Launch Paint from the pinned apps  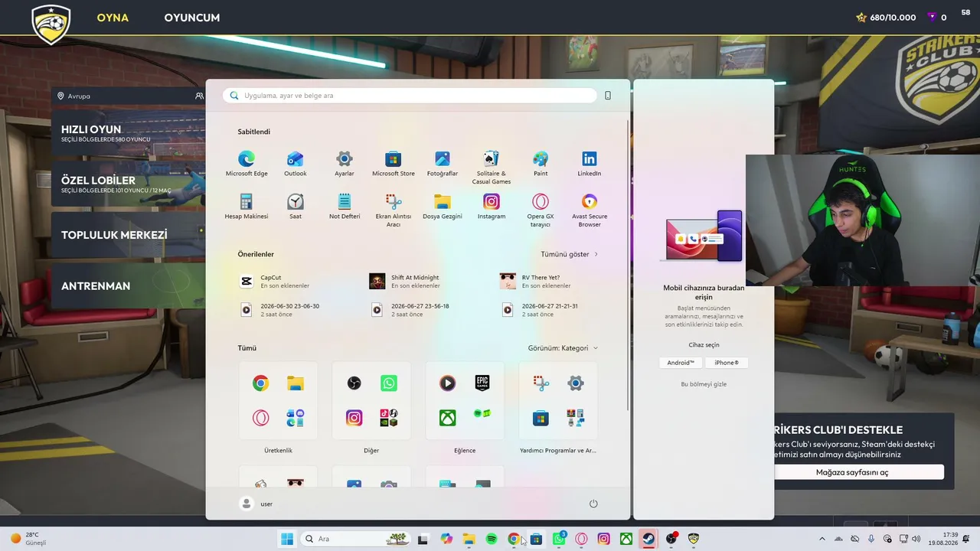coord(541,163)
